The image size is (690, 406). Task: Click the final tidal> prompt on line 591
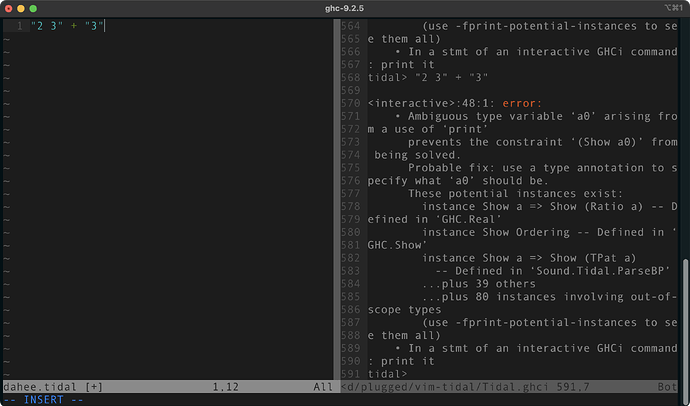[388, 374]
